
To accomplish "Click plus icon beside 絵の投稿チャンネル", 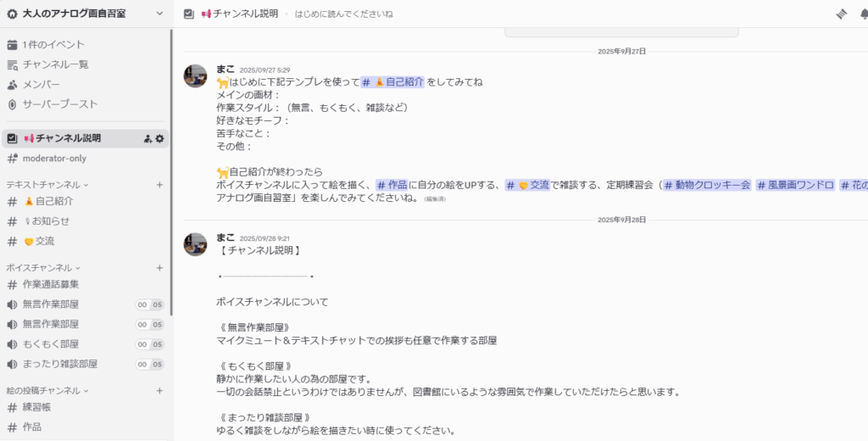I will click(159, 390).
